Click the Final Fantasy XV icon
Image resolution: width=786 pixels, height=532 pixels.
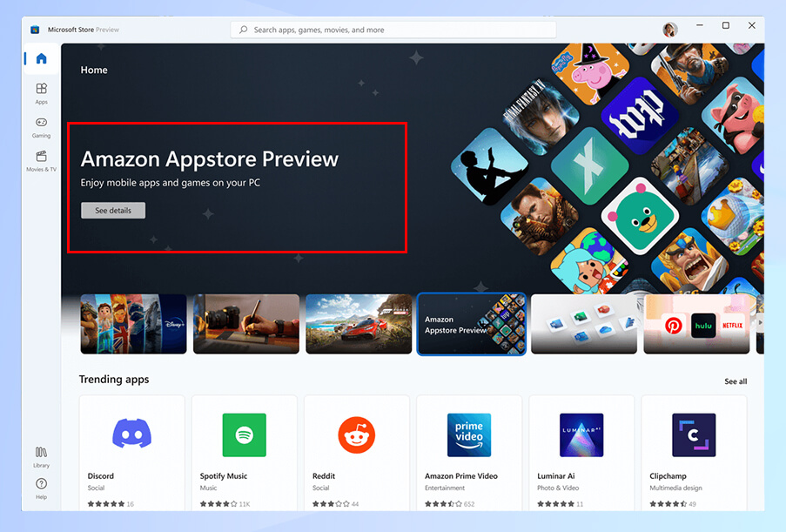tap(541, 118)
